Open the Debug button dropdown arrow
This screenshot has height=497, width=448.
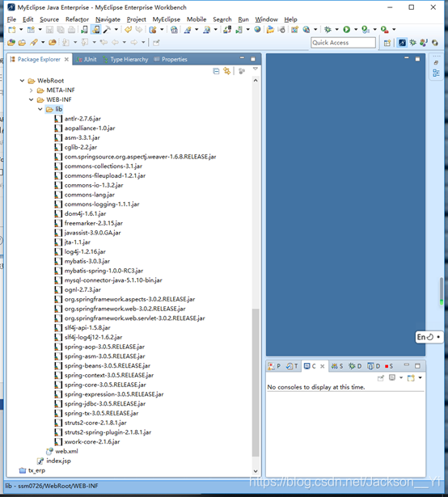[336, 29]
